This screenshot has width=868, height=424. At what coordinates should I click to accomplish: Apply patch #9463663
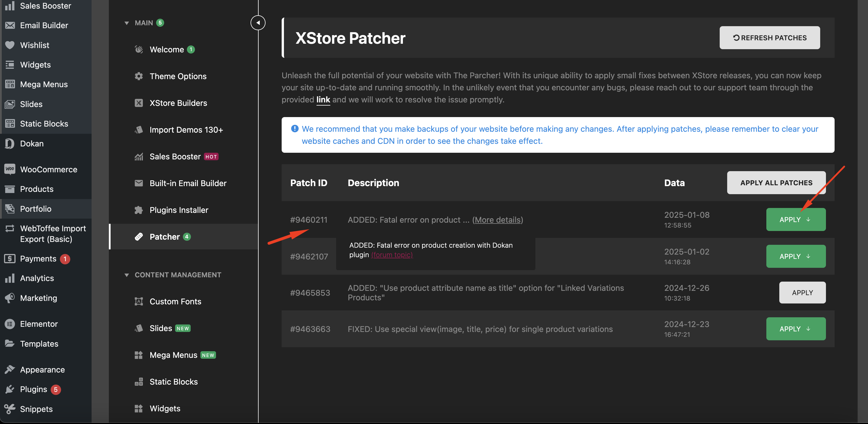796,329
